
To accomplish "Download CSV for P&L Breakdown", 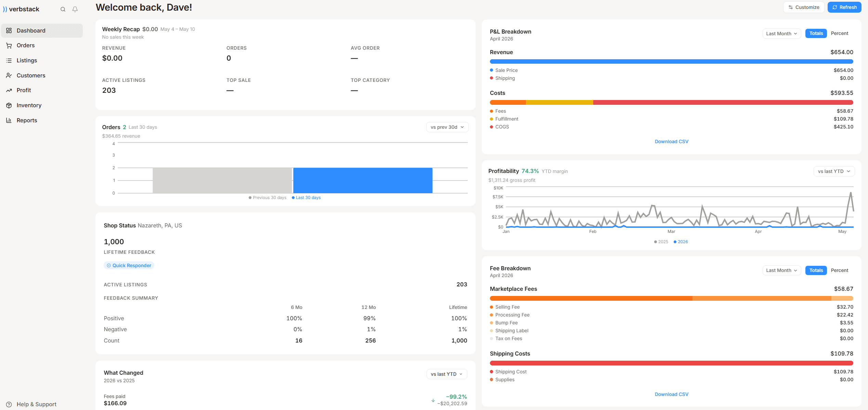I will pos(671,141).
